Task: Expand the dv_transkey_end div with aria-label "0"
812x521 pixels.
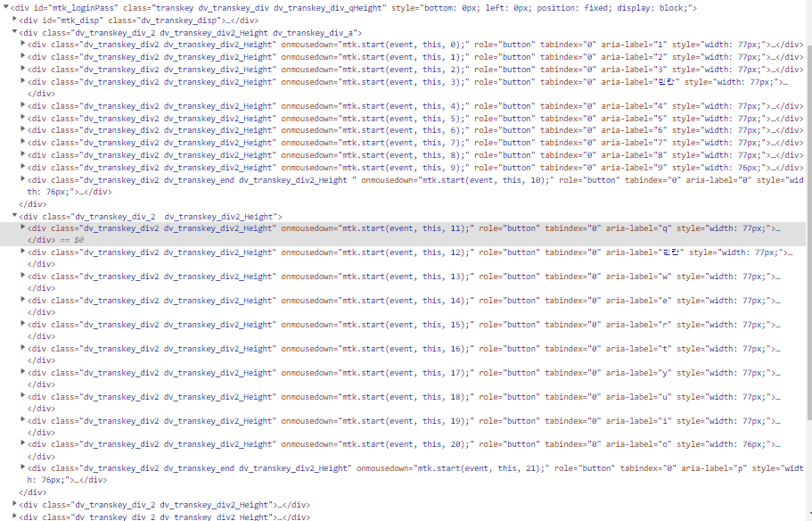Action: point(23,179)
